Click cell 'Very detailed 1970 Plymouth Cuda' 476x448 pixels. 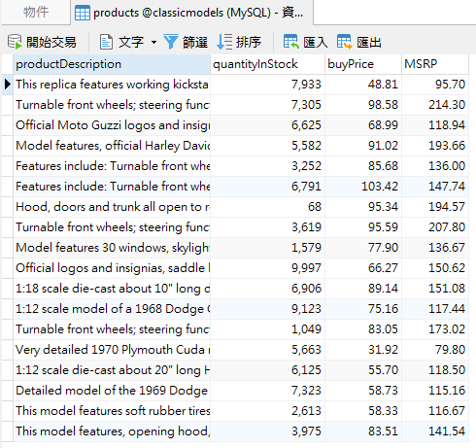click(112, 350)
